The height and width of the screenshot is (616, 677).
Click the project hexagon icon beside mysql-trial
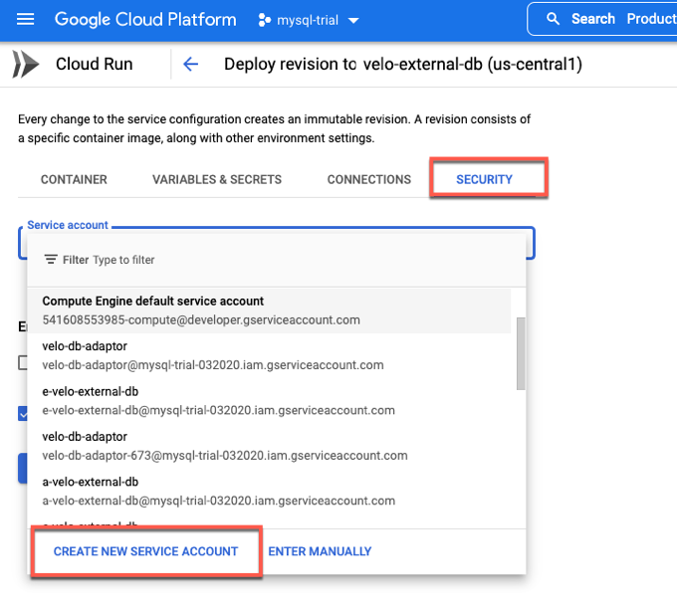[x=264, y=20]
